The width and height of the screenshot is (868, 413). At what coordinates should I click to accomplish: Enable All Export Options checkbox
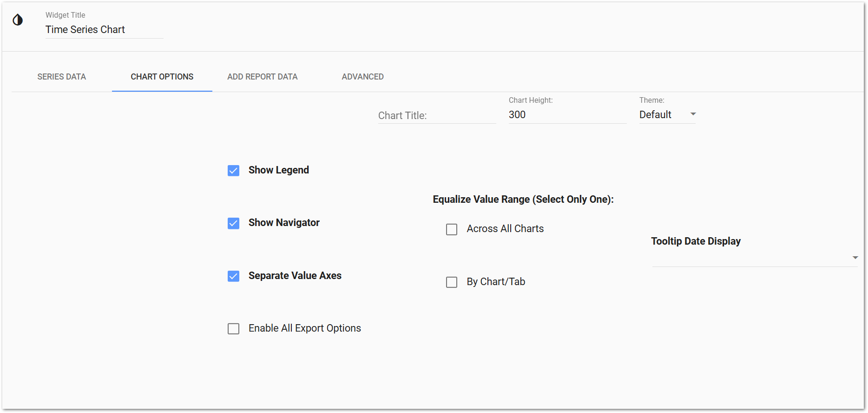(x=234, y=329)
